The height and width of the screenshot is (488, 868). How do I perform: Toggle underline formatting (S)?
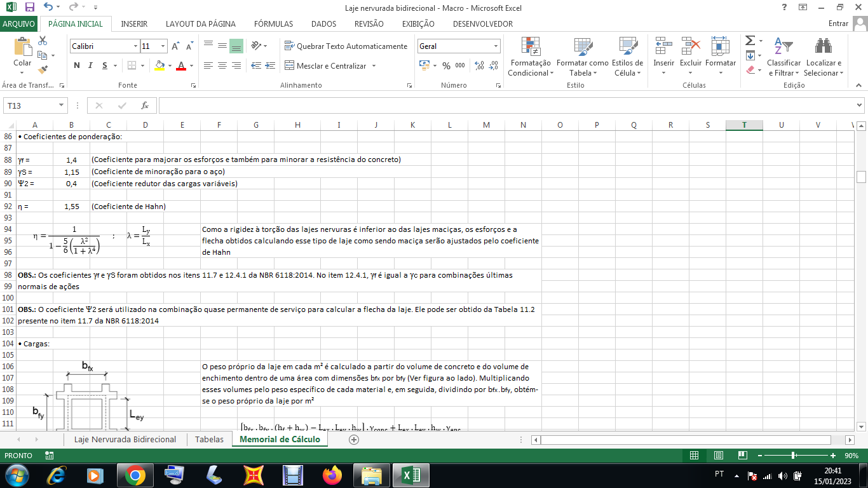coord(105,65)
